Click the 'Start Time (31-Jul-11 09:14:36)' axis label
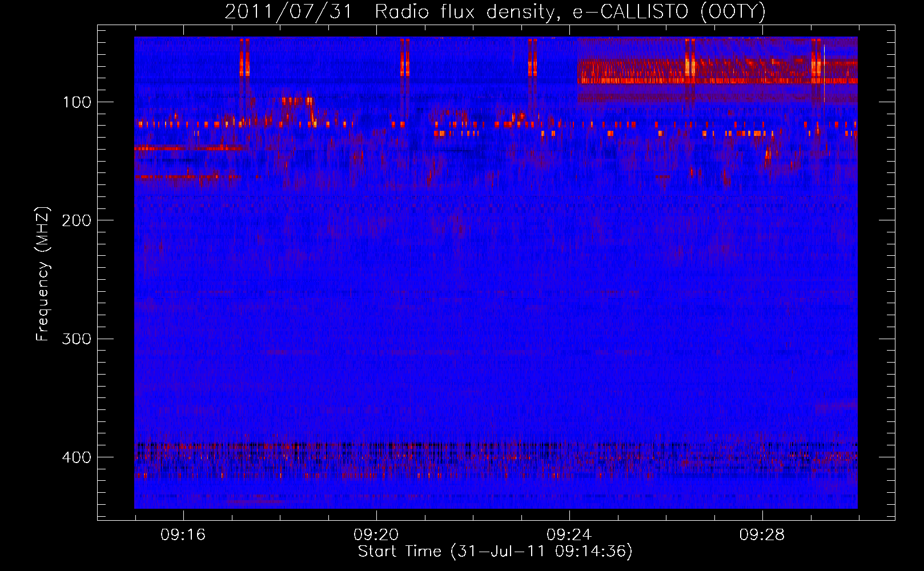This screenshot has width=924, height=571. point(495,552)
